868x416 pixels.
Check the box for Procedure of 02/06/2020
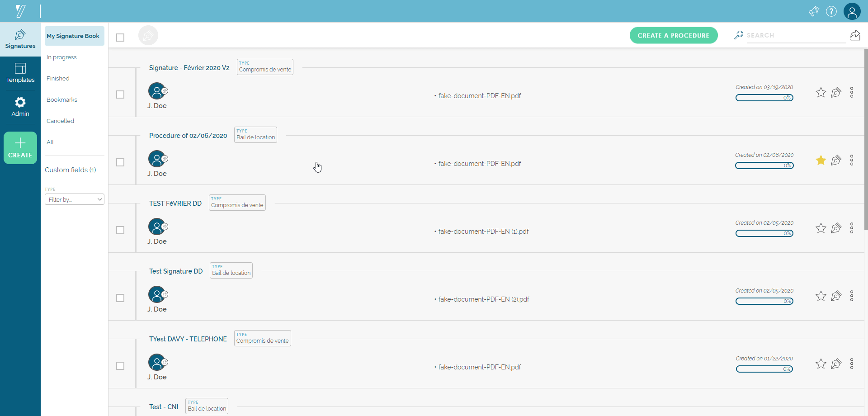(120, 162)
